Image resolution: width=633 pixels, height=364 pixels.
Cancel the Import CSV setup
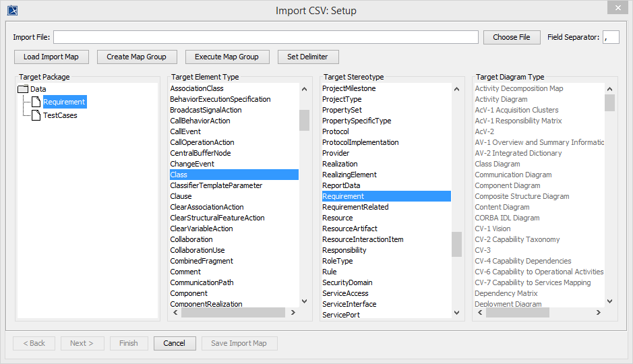pos(174,343)
